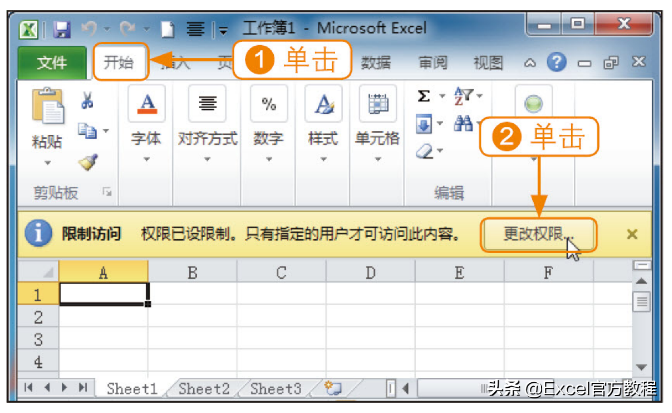
Task: Select column A header
Action: click(x=103, y=272)
